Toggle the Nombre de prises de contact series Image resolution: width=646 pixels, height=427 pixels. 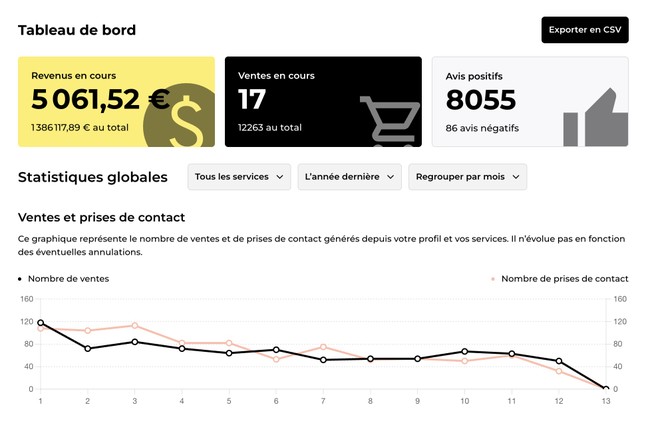564,279
